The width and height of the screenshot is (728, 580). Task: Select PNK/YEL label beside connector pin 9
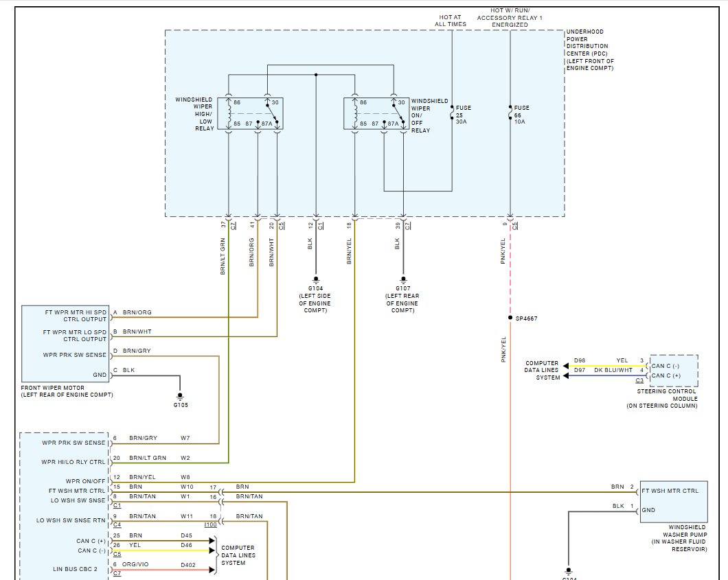click(503, 251)
